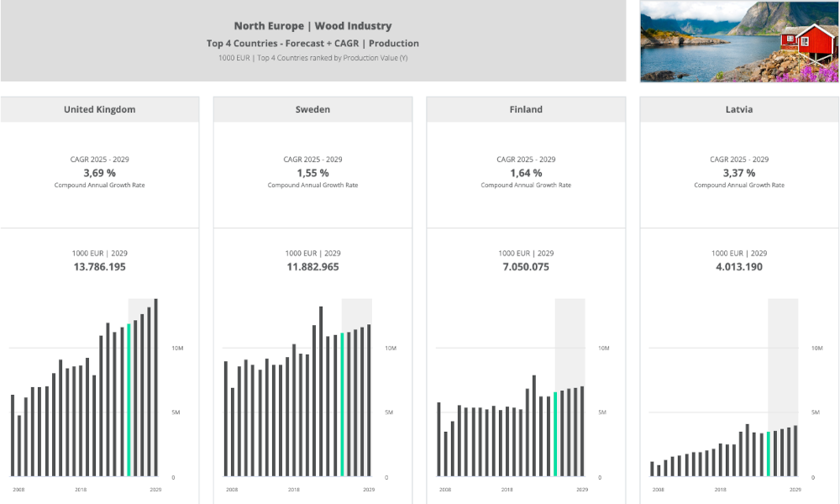840x504 pixels.
Task: Click the final 2029 bar in United Kingdom chart
Action: pyautogui.click(x=155, y=388)
